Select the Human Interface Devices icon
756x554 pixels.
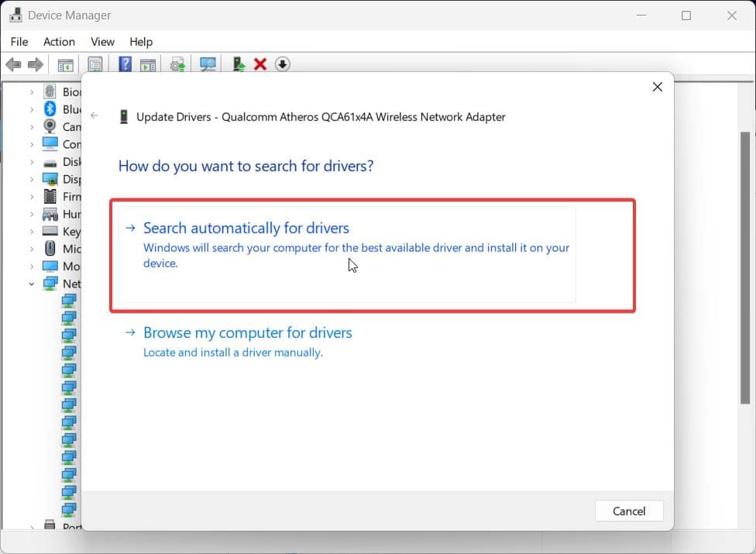click(x=50, y=214)
